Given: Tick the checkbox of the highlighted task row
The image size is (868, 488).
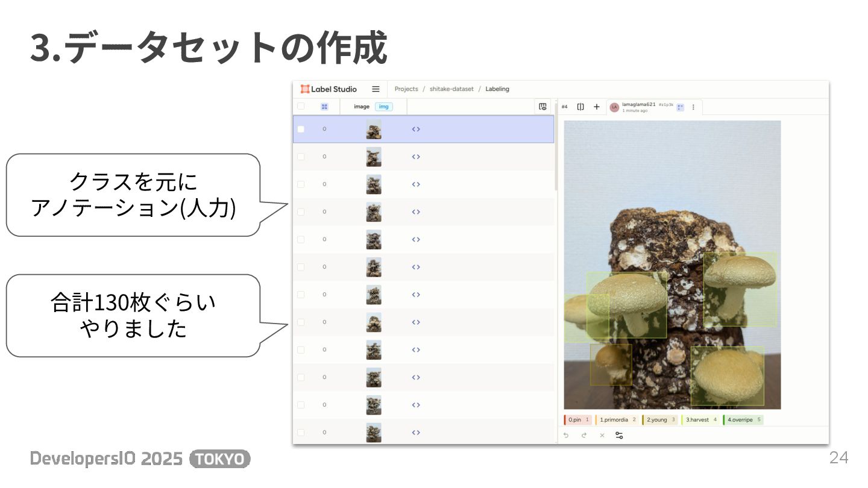Looking at the screenshot, I should point(301,129).
